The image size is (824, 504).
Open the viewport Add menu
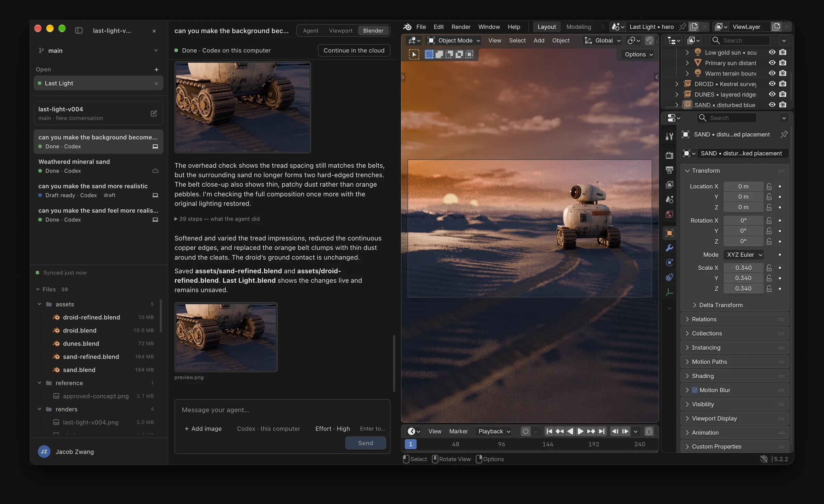click(x=539, y=40)
